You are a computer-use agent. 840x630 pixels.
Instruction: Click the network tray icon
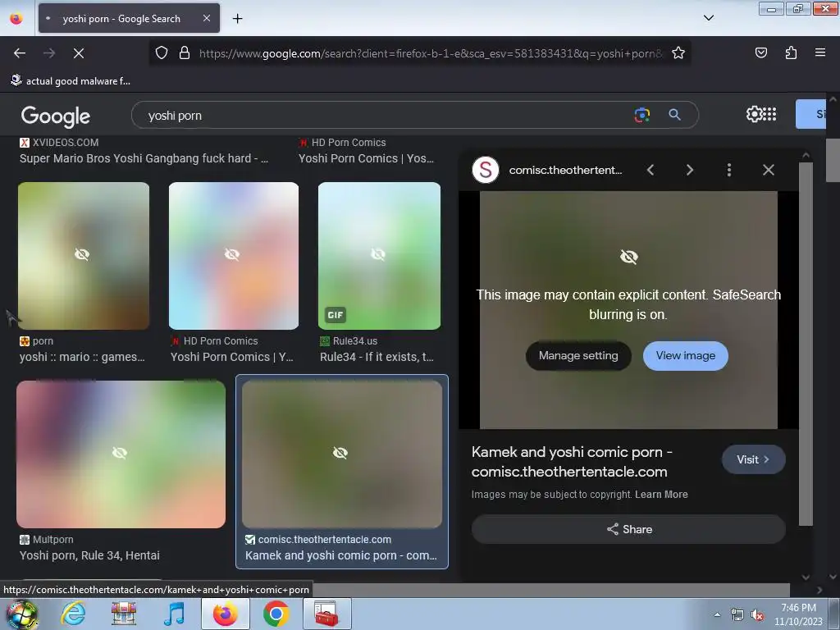(x=737, y=615)
